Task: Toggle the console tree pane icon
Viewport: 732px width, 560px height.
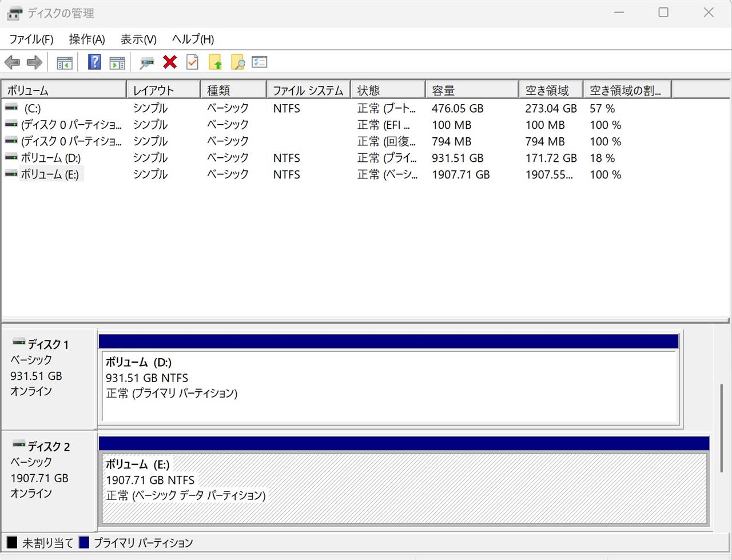Action: pyautogui.click(x=65, y=62)
